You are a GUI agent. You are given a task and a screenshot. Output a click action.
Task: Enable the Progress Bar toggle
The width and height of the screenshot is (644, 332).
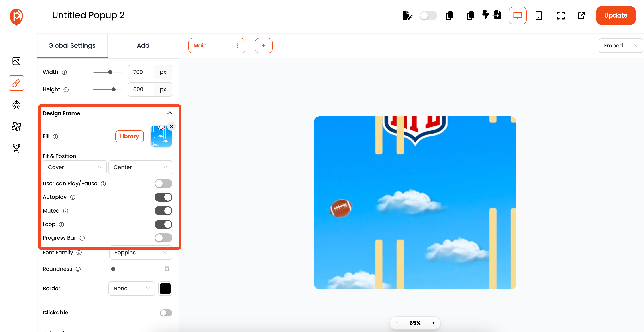(x=163, y=238)
